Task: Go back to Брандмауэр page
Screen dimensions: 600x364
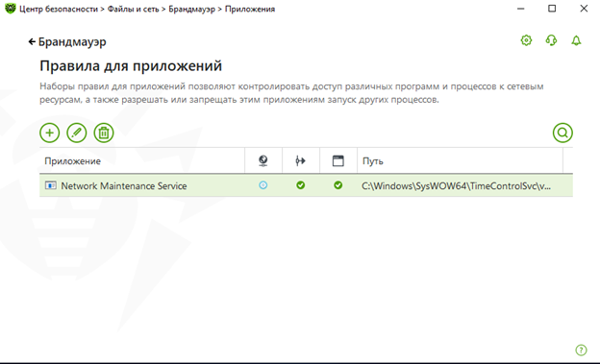Action: pyautogui.click(x=67, y=41)
